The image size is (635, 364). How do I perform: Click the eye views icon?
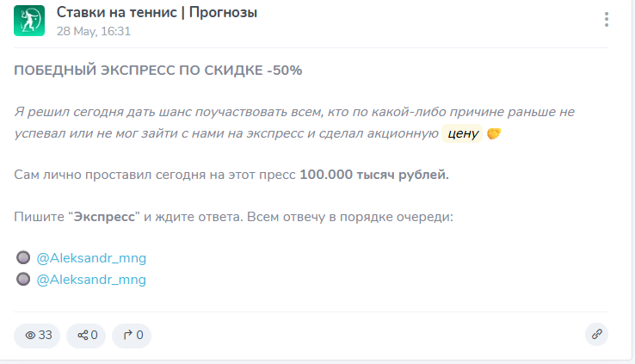point(30,336)
